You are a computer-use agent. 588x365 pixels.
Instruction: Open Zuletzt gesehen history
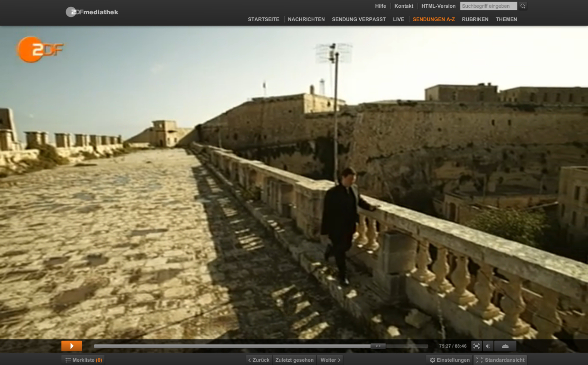[294, 360]
